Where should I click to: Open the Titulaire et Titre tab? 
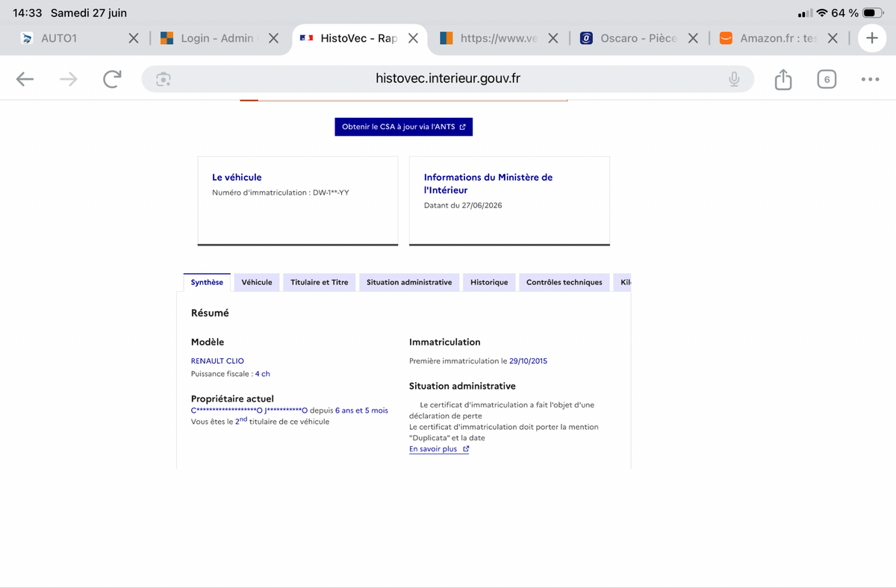(320, 282)
